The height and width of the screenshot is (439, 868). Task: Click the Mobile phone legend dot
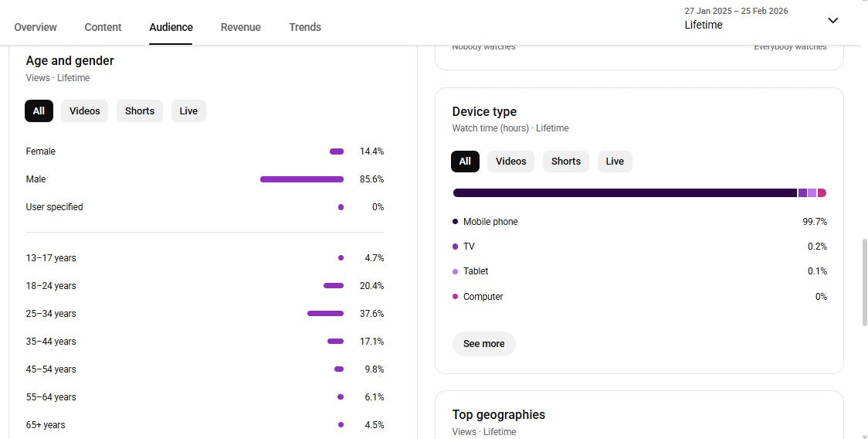tap(456, 222)
